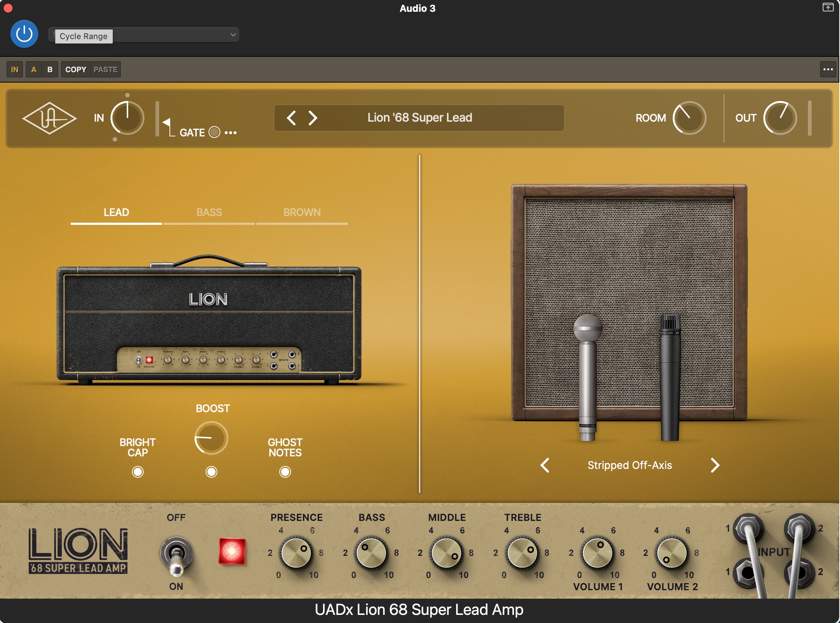Toggle the GATE enable button
This screenshot has width=840, height=623.
coord(214,132)
